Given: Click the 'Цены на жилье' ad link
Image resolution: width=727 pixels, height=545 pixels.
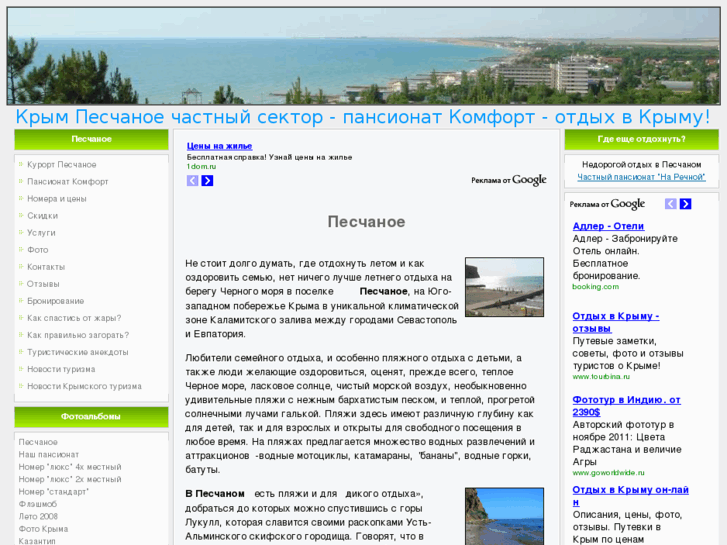Looking at the screenshot, I should tap(219, 146).
